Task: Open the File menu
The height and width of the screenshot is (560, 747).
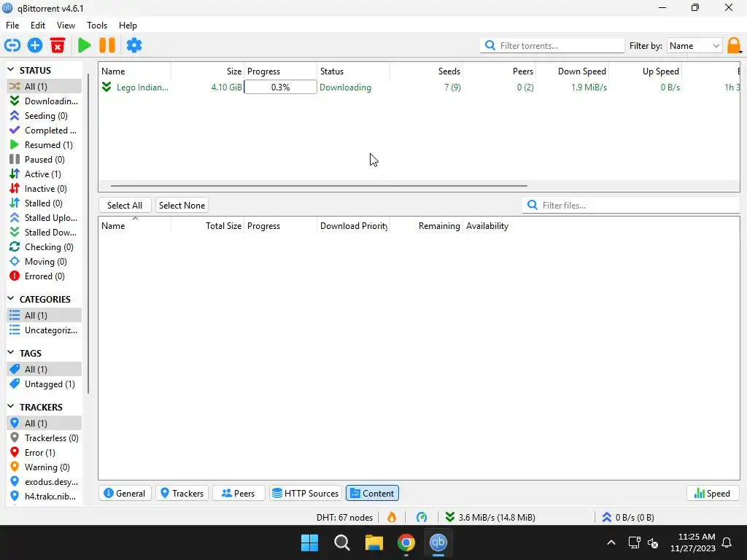Action: pos(12,26)
